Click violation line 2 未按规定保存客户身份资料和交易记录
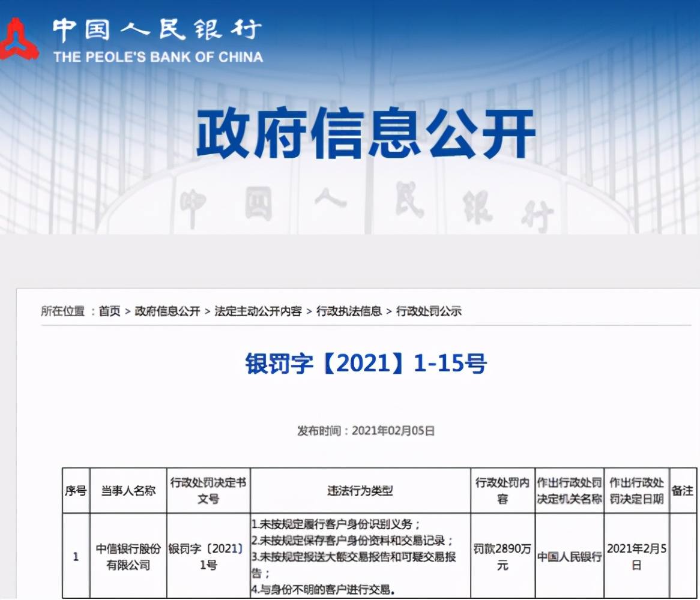700x600 pixels. click(352, 541)
